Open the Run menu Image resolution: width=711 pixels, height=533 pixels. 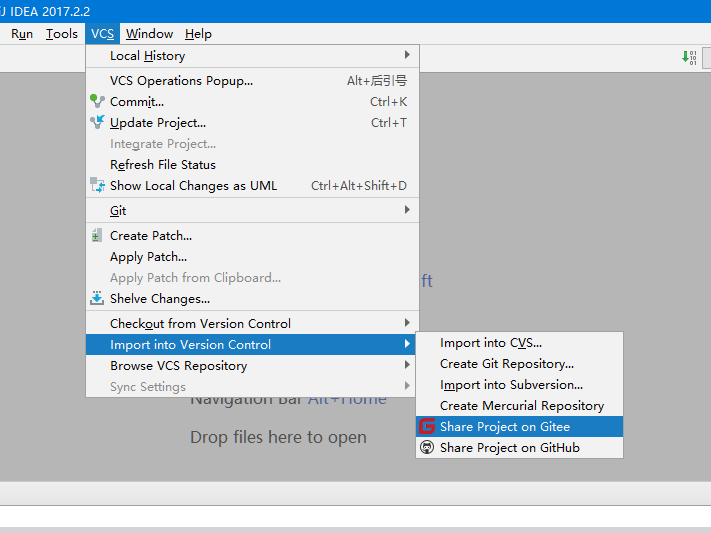pos(22,34)
